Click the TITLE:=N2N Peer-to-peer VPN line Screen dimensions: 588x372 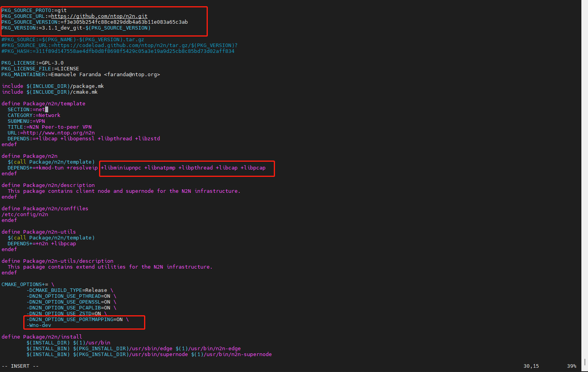click(x=50, y=127)
